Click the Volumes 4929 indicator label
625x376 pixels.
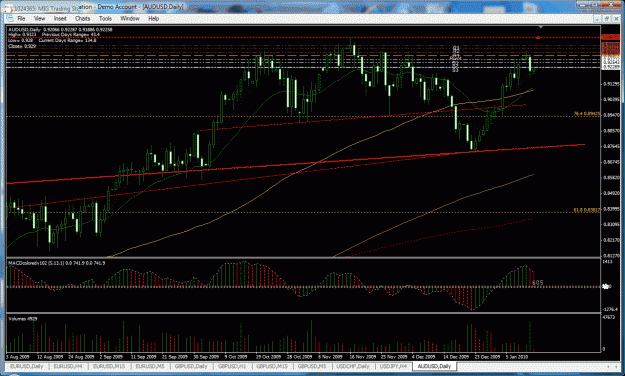point(23,319)
